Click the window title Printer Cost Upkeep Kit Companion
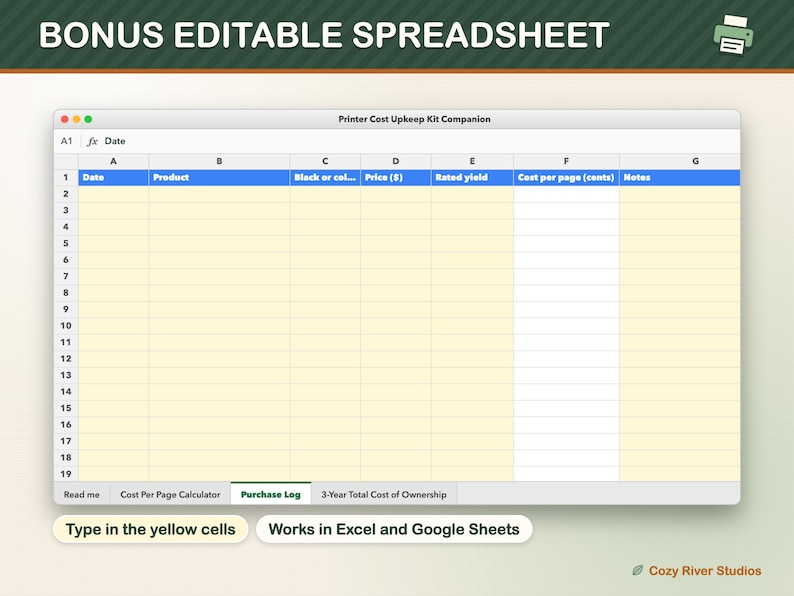The height and width of the screenshot is (596, 794). point(414,119)
